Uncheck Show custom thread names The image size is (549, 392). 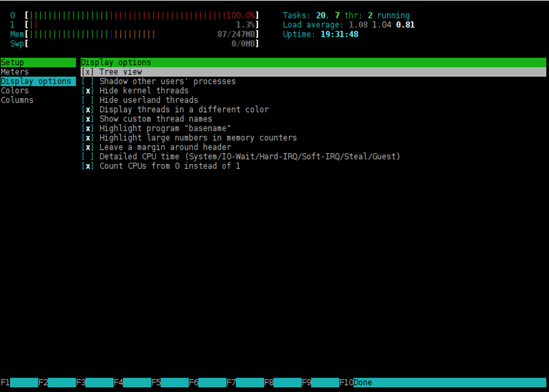pos(88,119)
